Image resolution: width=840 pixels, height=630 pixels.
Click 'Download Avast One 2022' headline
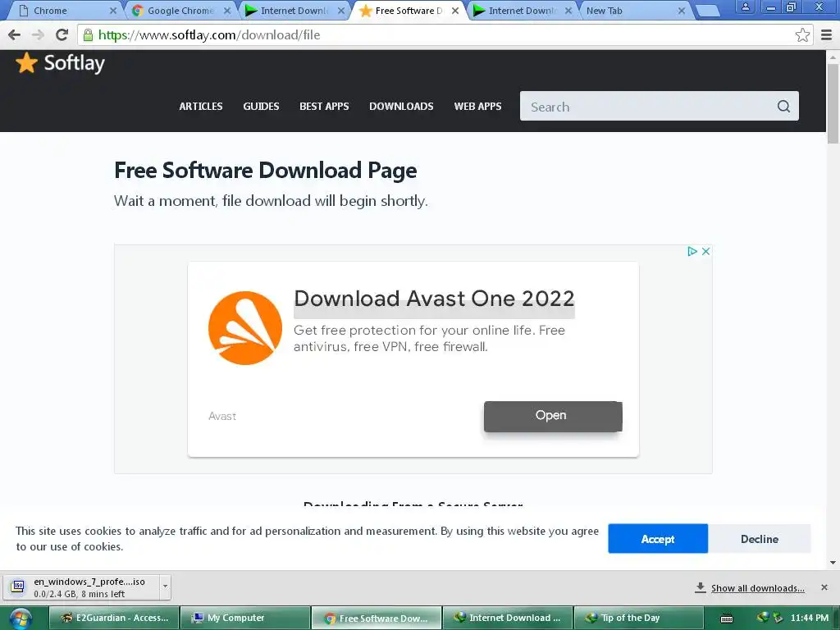pyautogui.click(x=434, y=299)
